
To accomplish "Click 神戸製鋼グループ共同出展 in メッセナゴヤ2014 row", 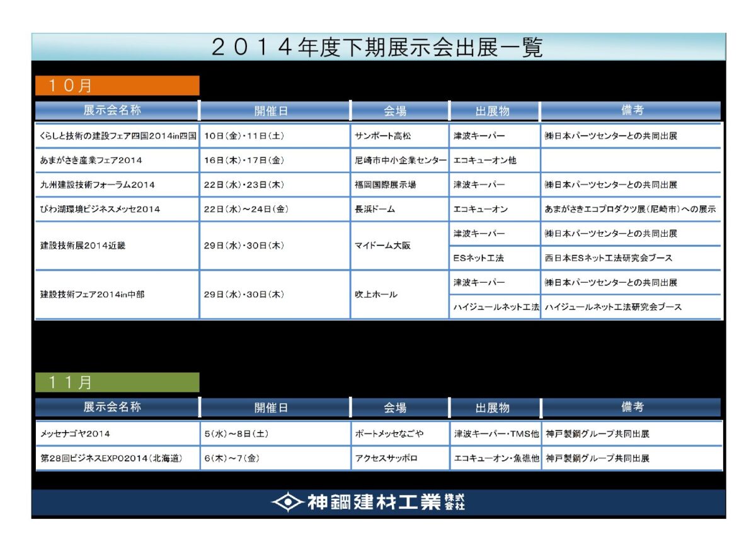I will (597, 433).
